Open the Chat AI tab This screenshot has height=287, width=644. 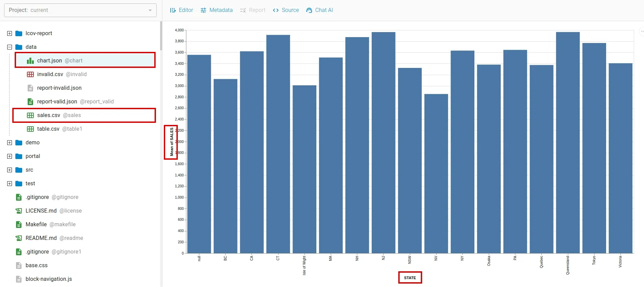click(320, 10)
